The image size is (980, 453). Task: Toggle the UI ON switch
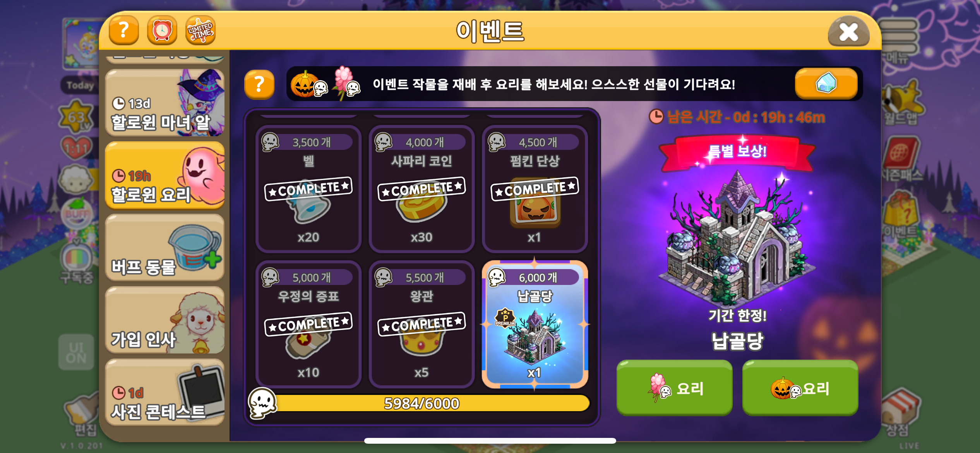point(76,353)
